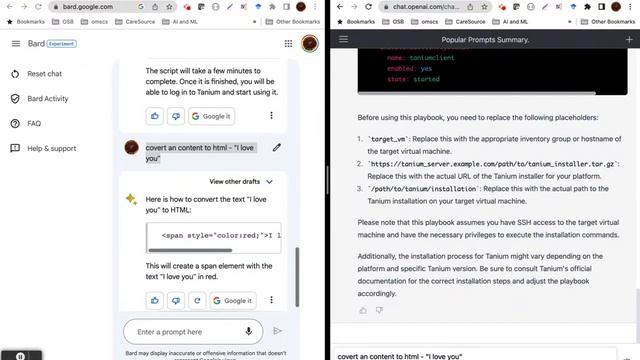640x360 pixels.
Task: Click Google it under Tanium script response
Action: pos(211,116)
